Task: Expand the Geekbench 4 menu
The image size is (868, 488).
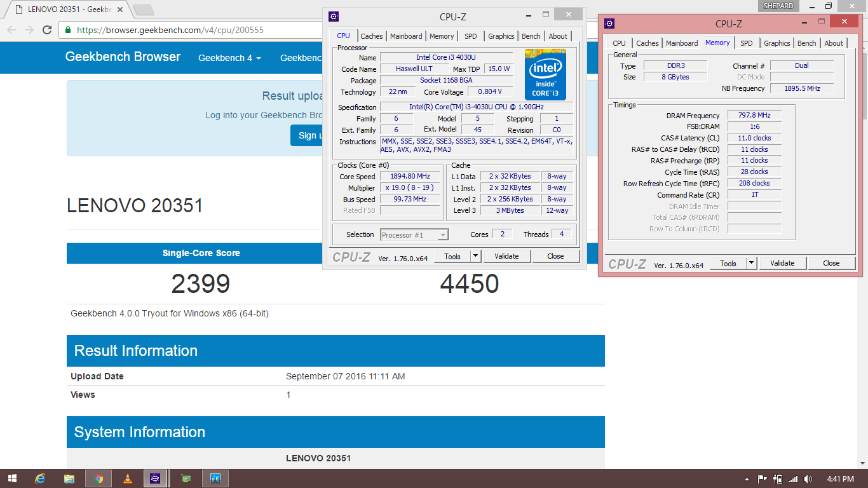Action: pos(229,58)
